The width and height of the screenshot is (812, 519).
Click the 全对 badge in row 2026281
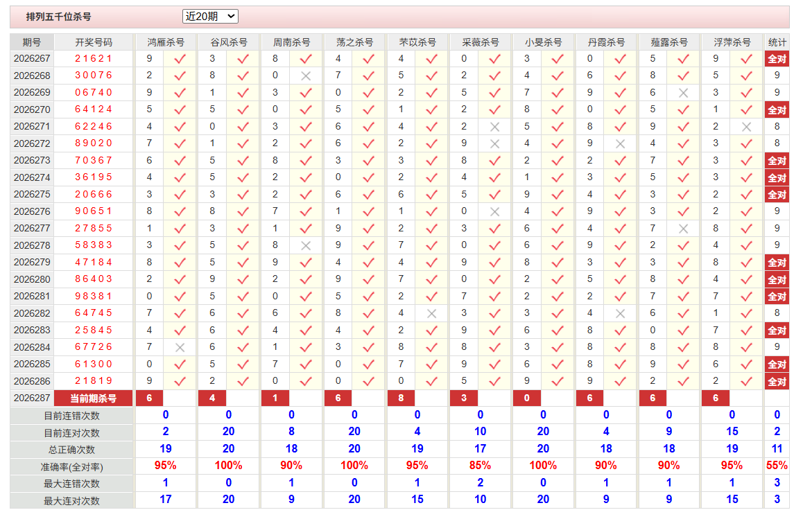tap(777, 297)
